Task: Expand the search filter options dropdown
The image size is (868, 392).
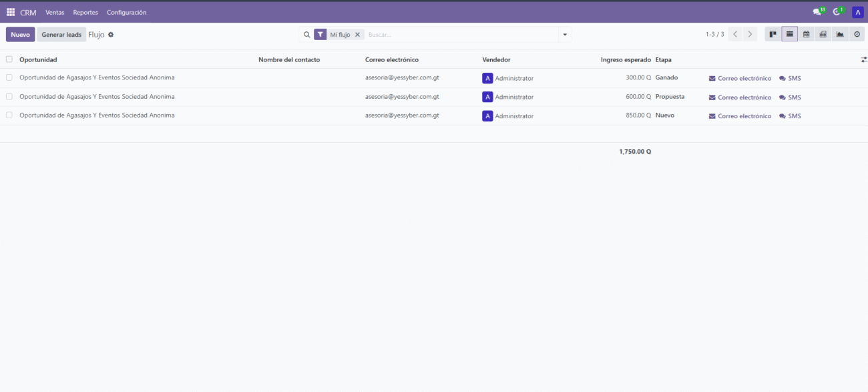Action: click(565, 35)
